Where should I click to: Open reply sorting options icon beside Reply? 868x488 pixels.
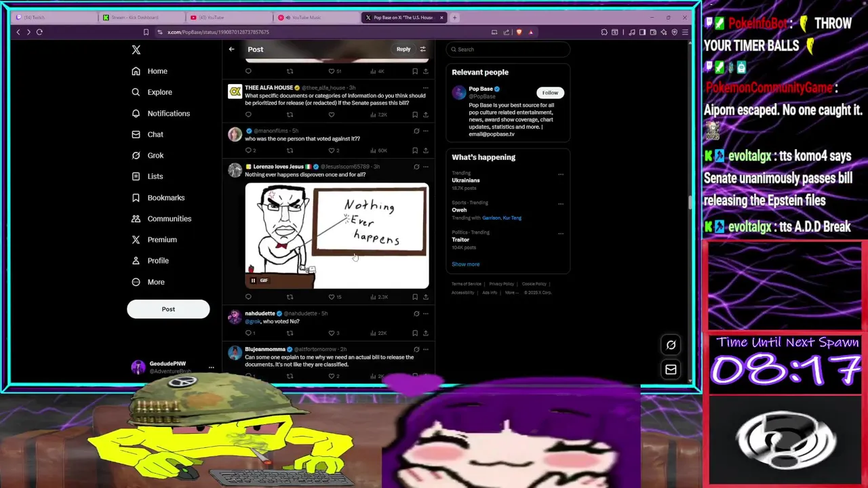(422, 49)
